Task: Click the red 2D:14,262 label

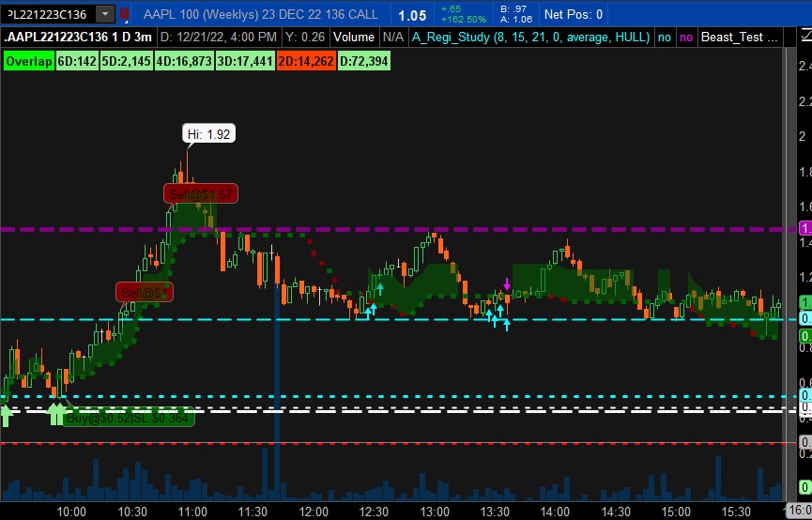Action: (305, 61)
